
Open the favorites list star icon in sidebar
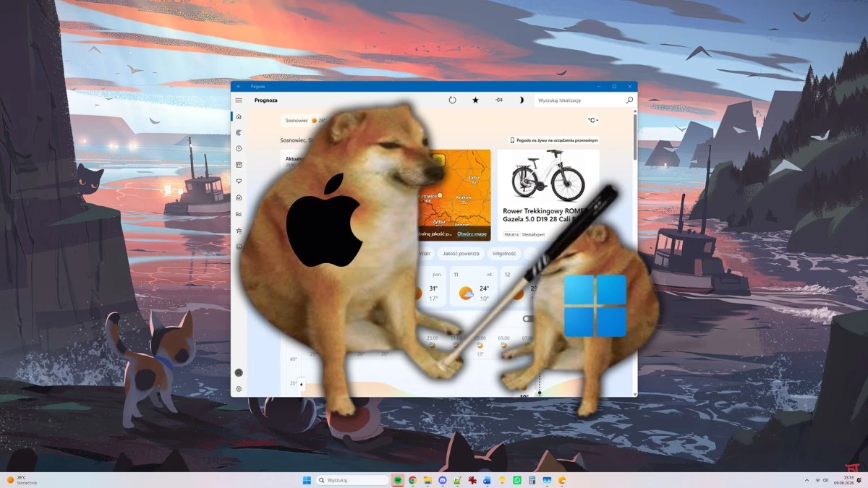click(239, 231)
